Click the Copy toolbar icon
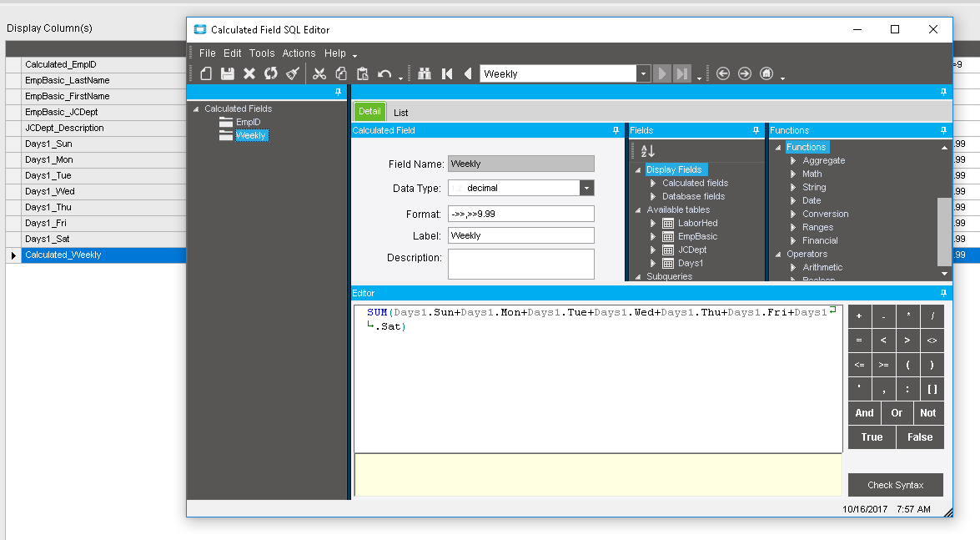Viewport: 980px width, 540px height. pos(341,73)
